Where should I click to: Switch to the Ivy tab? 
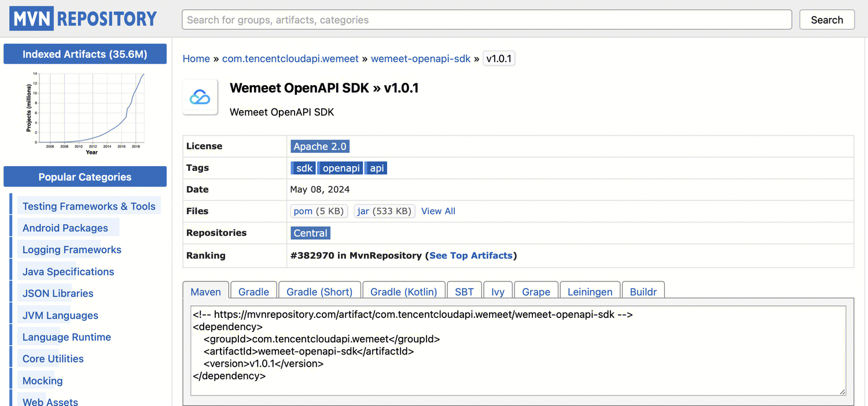pyautogui.click(x=498, y=291)
